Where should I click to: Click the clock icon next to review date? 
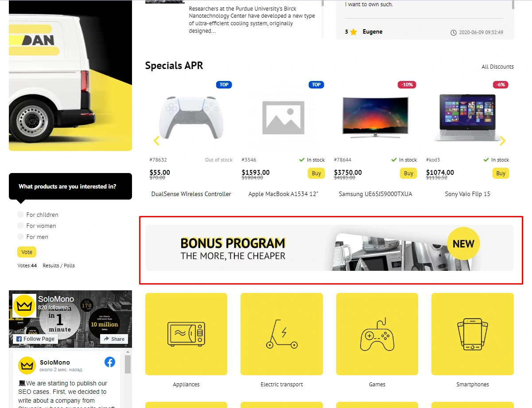[x=454, y=32]
